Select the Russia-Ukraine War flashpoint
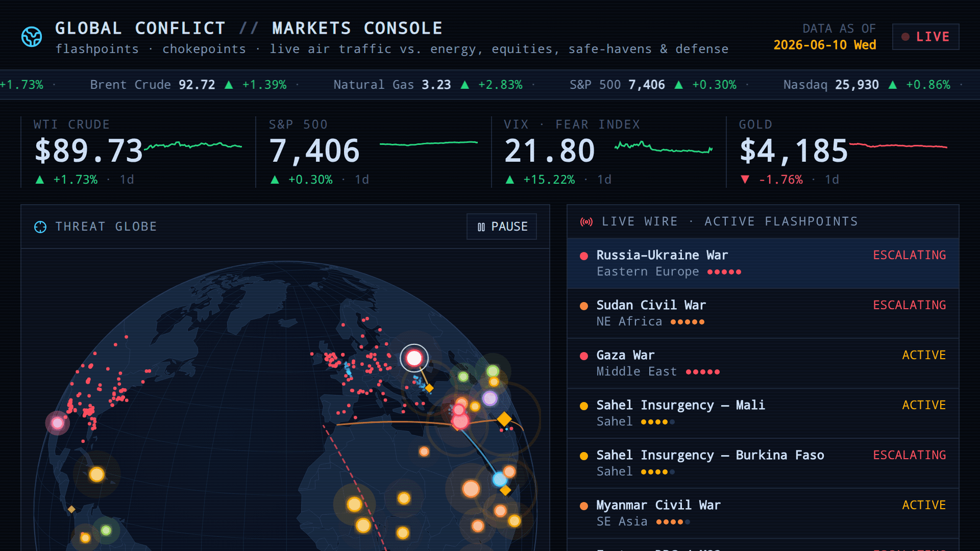Image resolution: width=980 pixels, height=551 pixels. (763, 263)
